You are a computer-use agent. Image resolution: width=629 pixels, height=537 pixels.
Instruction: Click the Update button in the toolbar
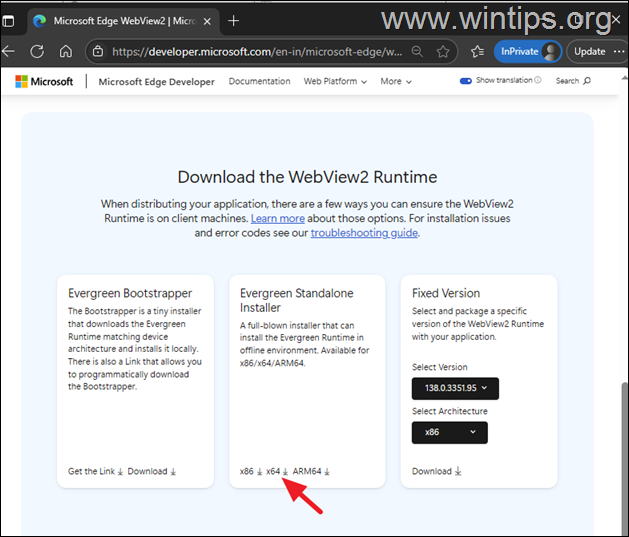[x=589, y=51]
